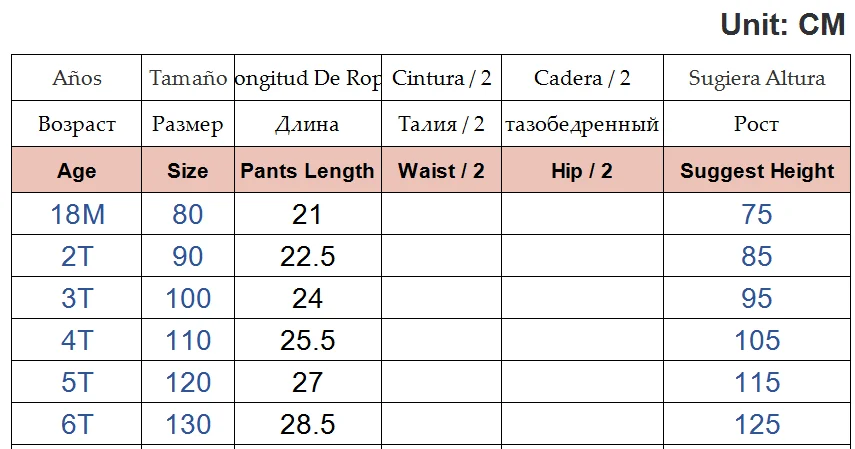Select suggested height value '115'
855x449 pixels.
point(757,382)
